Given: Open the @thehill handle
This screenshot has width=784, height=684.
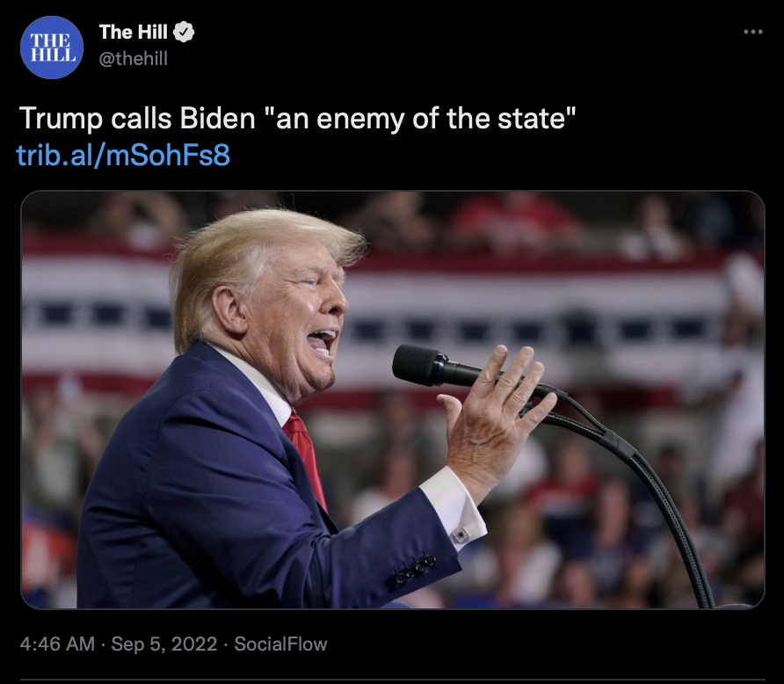Looking at the screenshot, I should point(133,59).
